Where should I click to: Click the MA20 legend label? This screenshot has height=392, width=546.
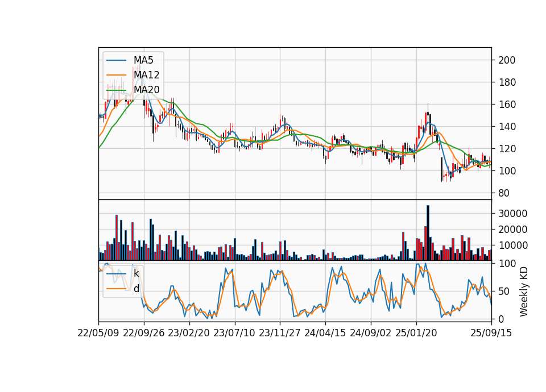coord(147,89)
